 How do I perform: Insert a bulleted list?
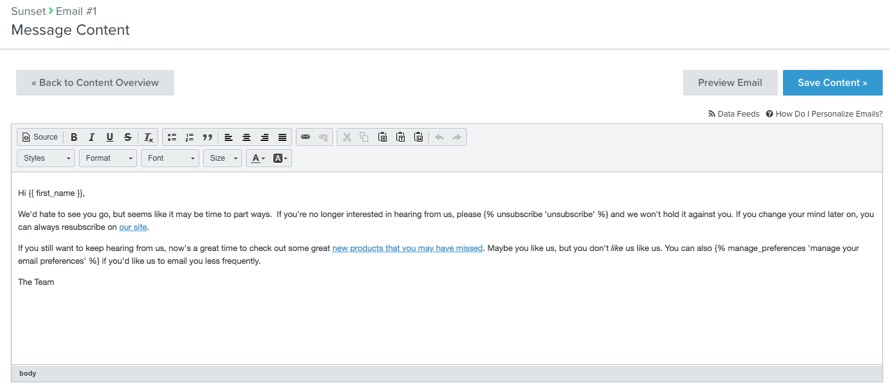point(172,137)
